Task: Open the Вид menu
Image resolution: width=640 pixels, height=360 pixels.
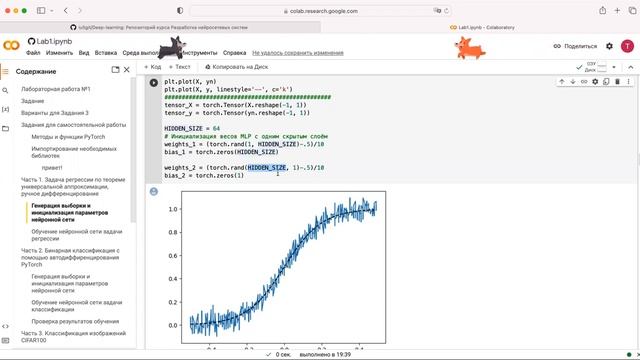Action: [84, 53]
